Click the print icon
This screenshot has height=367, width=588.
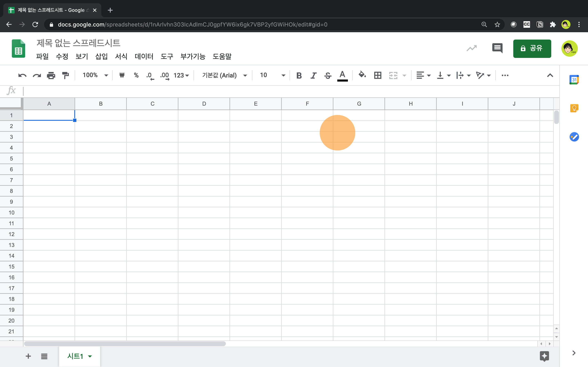(x=51, y=75)
